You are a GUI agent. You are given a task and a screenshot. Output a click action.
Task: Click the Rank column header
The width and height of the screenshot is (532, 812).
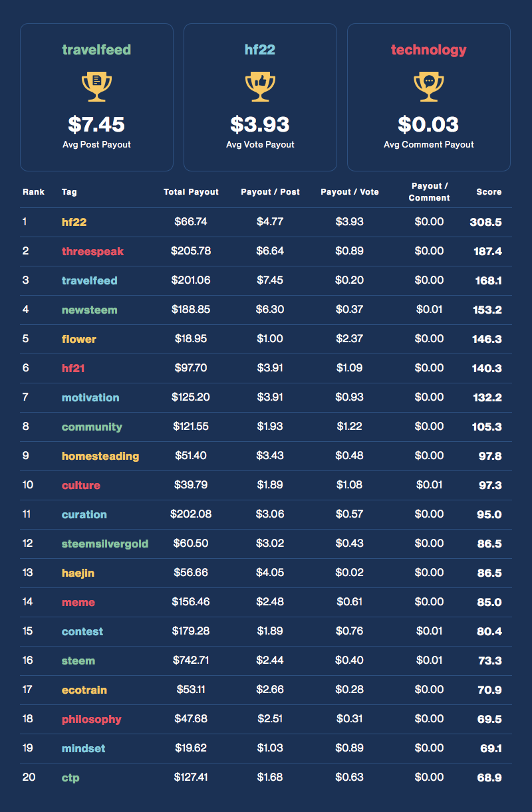(33, 192)
